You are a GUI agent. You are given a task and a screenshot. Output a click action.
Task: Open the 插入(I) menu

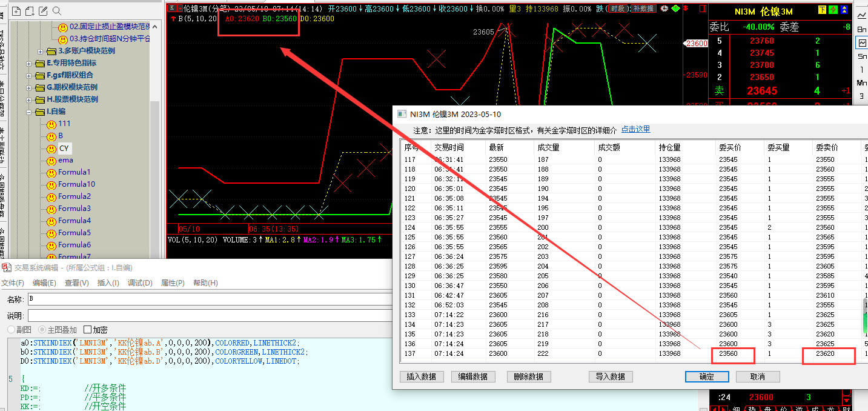[108, 283]
